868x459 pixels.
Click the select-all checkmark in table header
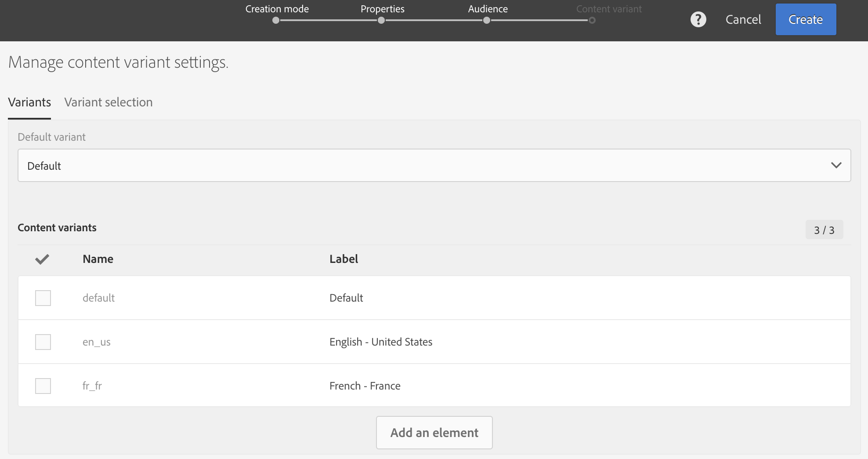[42, 259]
